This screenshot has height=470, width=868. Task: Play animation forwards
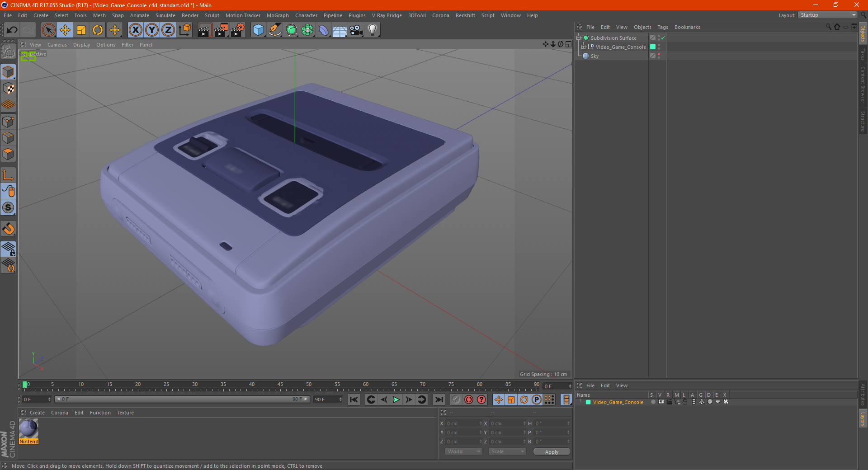396,399
